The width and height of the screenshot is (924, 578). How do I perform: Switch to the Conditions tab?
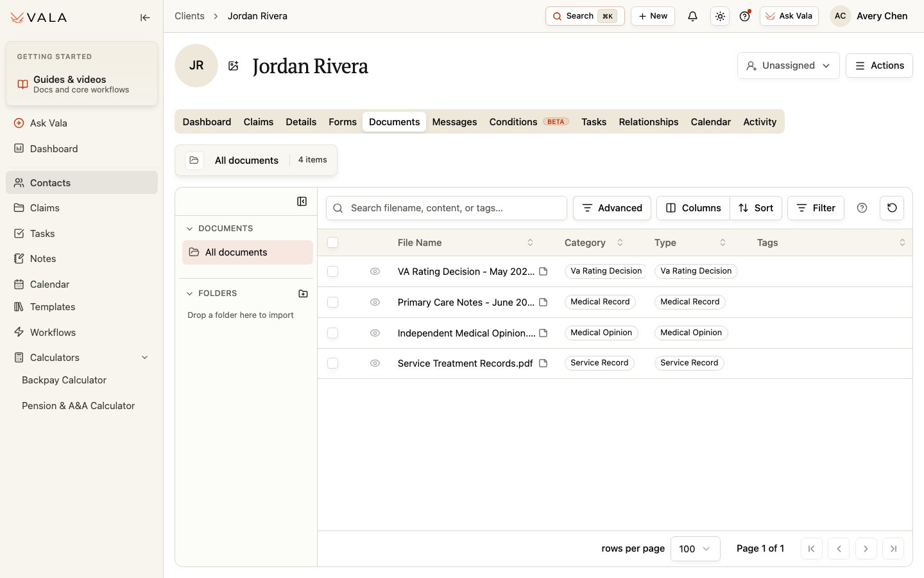point(529,122)
